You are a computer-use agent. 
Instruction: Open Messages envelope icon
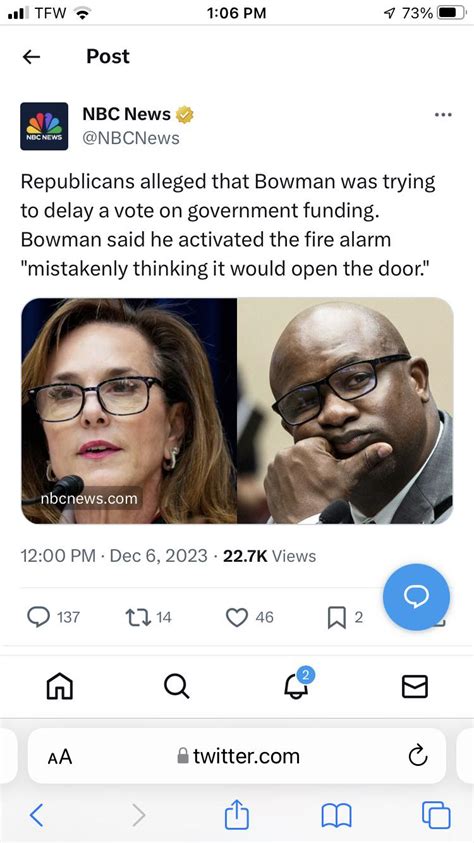pos(415,687)
